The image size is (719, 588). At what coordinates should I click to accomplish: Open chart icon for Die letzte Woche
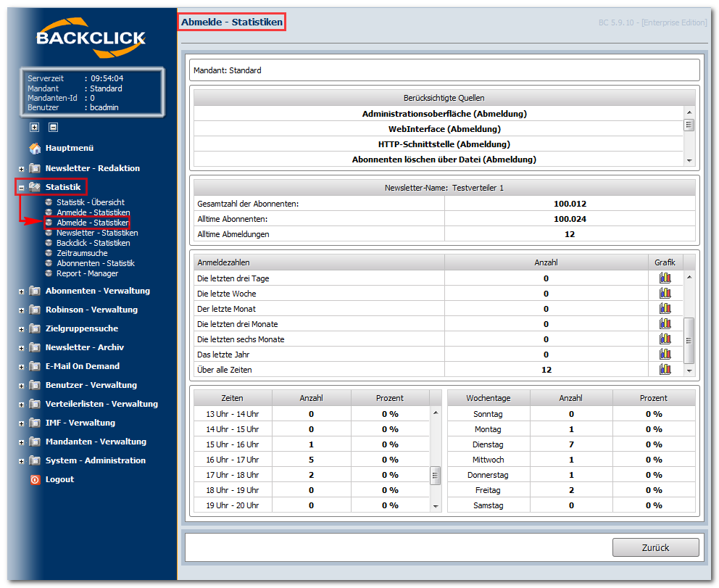pyautogui.click(x=665, y=293)
